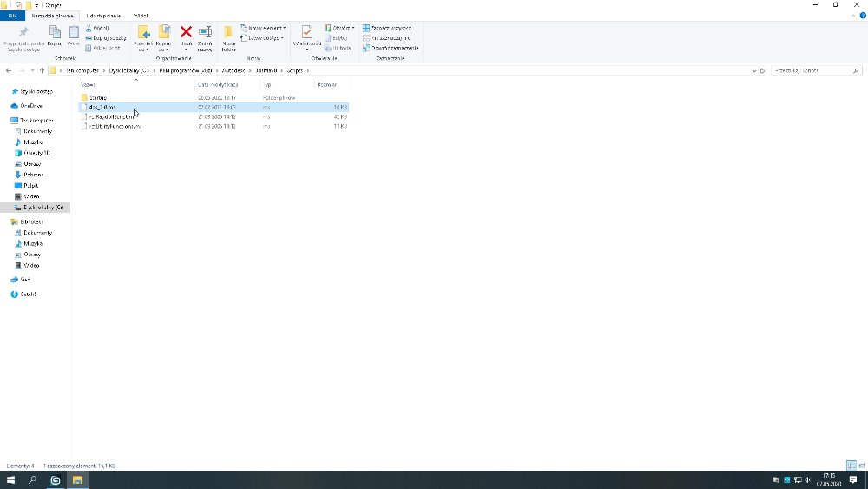
Task: Select Pobrane in the navigation pane
Action: (x=33, y=175)
